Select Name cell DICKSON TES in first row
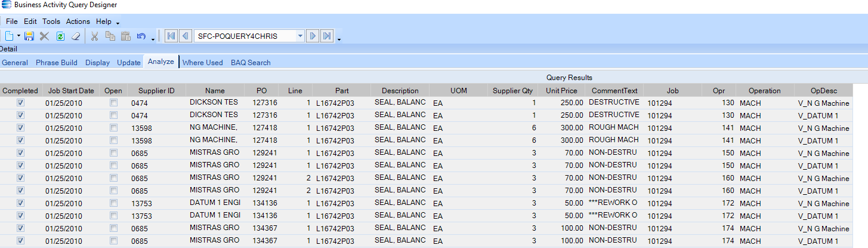Image resolution: width=868 pixels, height=248 pixels. [x=215, y=102]
